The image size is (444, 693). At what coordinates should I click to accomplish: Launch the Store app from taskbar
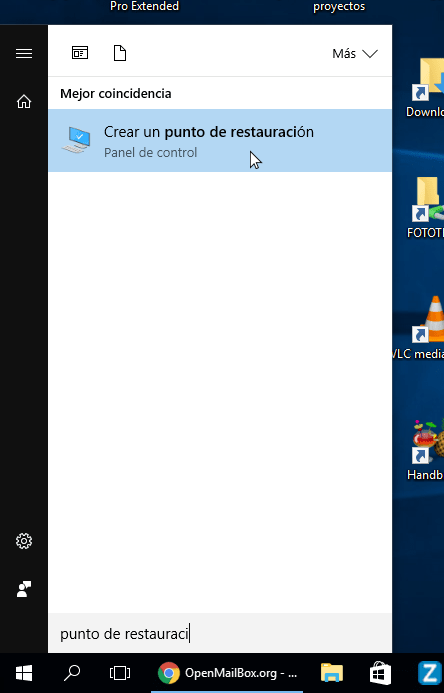pos(380,673)
